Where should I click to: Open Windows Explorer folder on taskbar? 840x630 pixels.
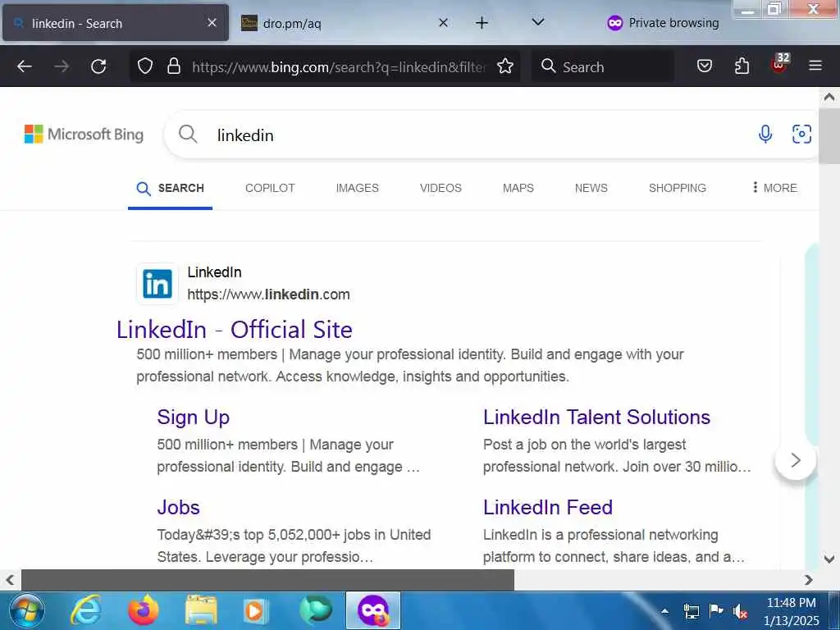(x=201, y=610)
